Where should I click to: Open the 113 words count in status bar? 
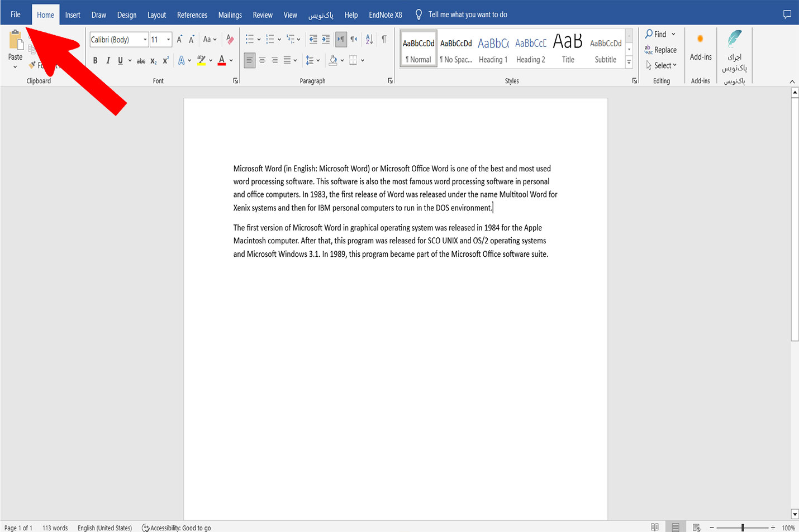click(x=55, y=528)
